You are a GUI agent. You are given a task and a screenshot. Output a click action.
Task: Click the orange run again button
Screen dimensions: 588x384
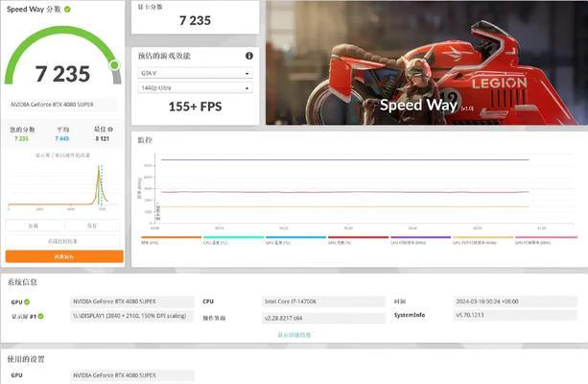pos(64,256)
